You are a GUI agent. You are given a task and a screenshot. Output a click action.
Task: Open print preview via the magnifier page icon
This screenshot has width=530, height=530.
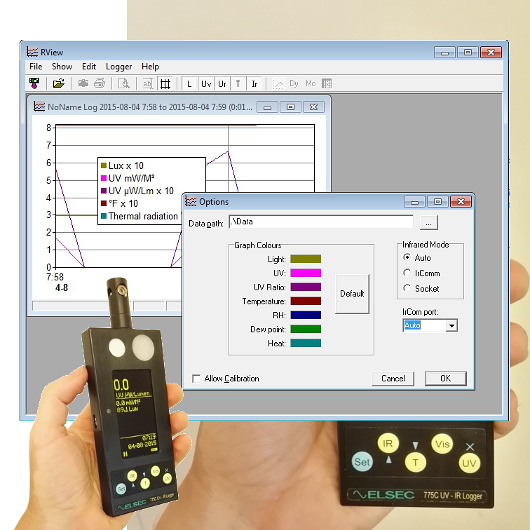pos(124,83)
